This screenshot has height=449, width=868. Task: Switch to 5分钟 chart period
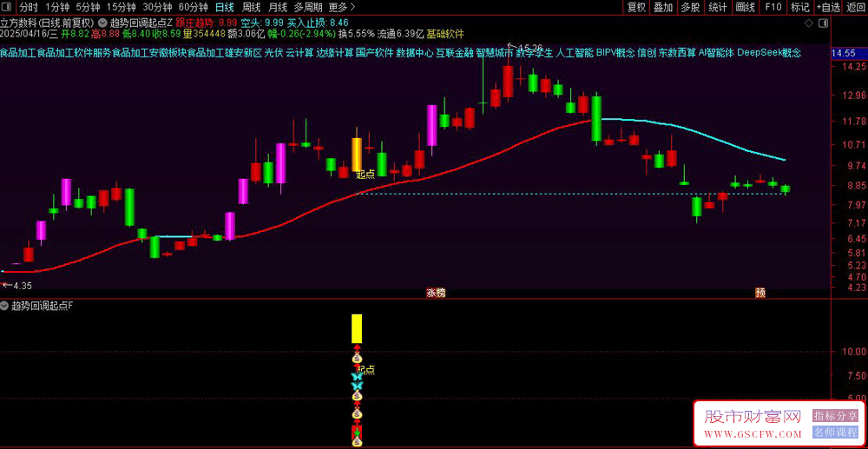point(88,7)
